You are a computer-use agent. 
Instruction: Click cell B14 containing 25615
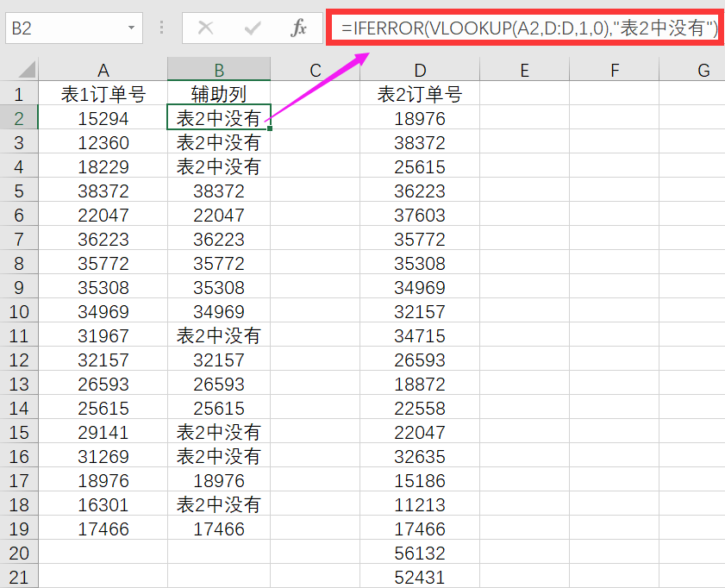(219, 408)
